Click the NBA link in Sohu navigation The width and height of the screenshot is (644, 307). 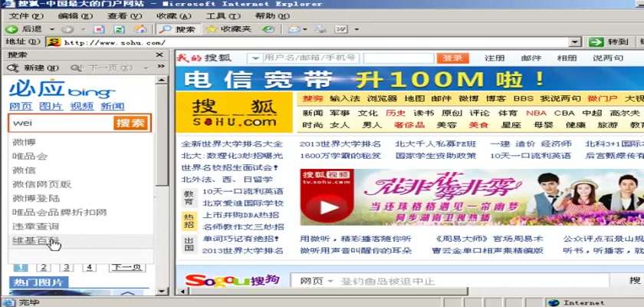[x=537, y=113]
